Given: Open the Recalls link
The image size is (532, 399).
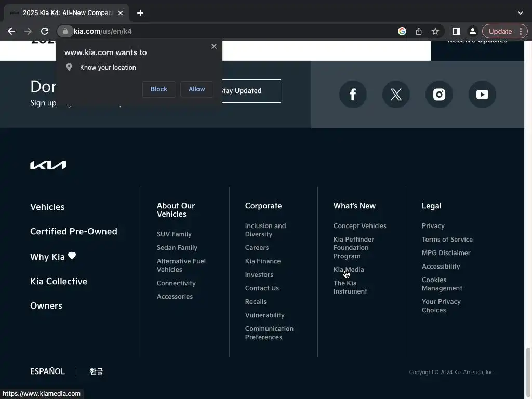Looking at the screenshot, I should click(x=256, y=302).
